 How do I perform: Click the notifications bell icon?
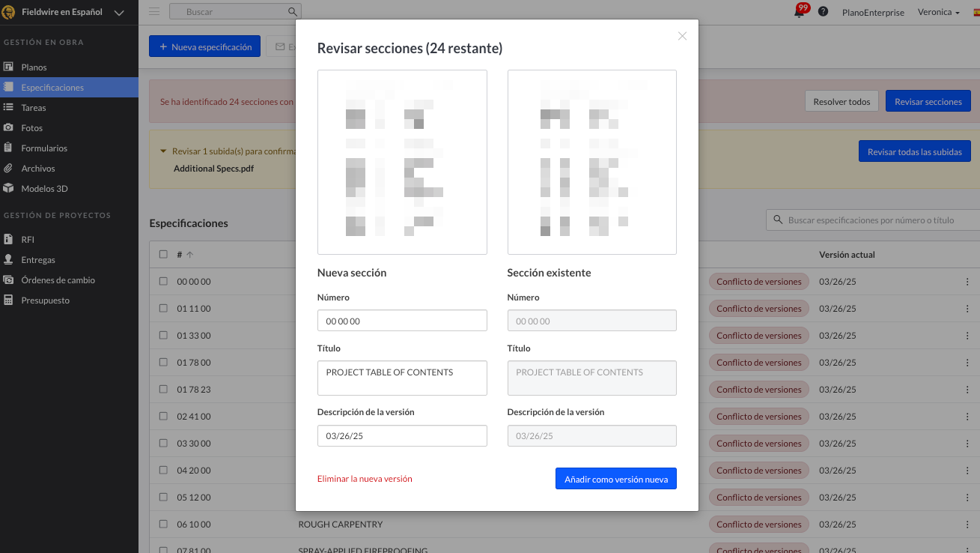(799, 13)
